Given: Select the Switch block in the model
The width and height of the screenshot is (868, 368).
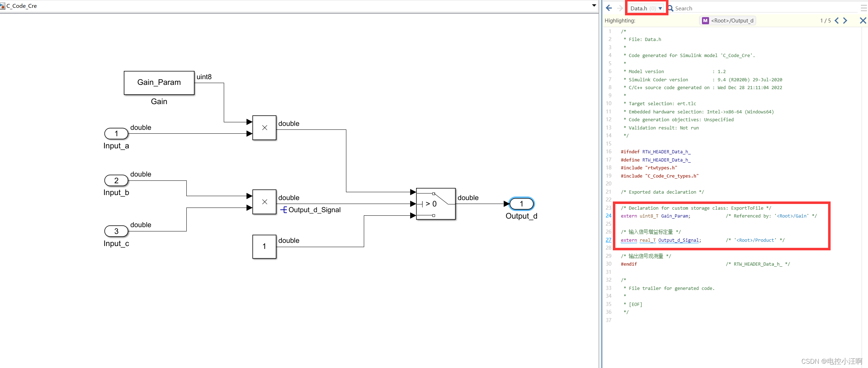Looking at the screenshot, I should tap(435, 204).
